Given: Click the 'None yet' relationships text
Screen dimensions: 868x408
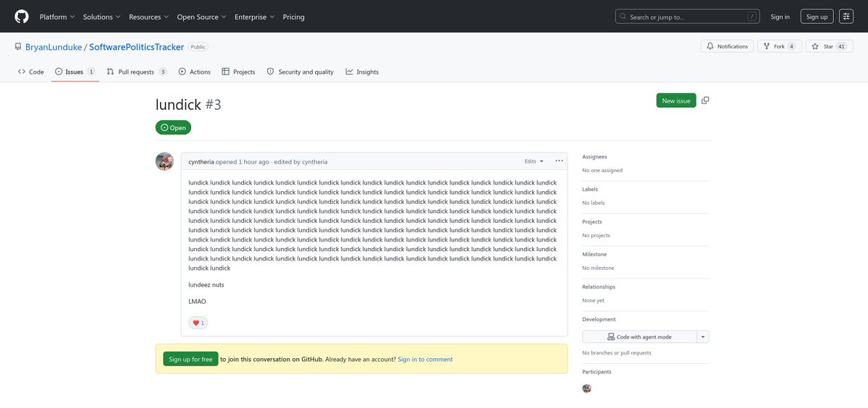Looking at the screenshot, I should click(x=593, y=301).
